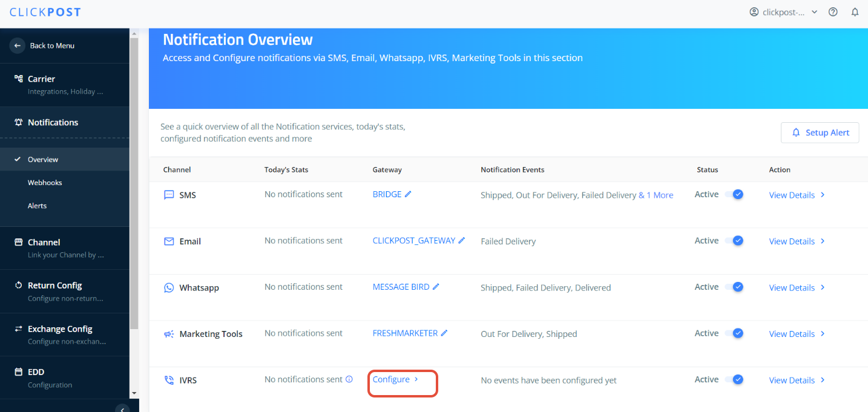868x412 pixels.
Task: Open the BRIDGE gateway link
Action: [x=387, y=194]
